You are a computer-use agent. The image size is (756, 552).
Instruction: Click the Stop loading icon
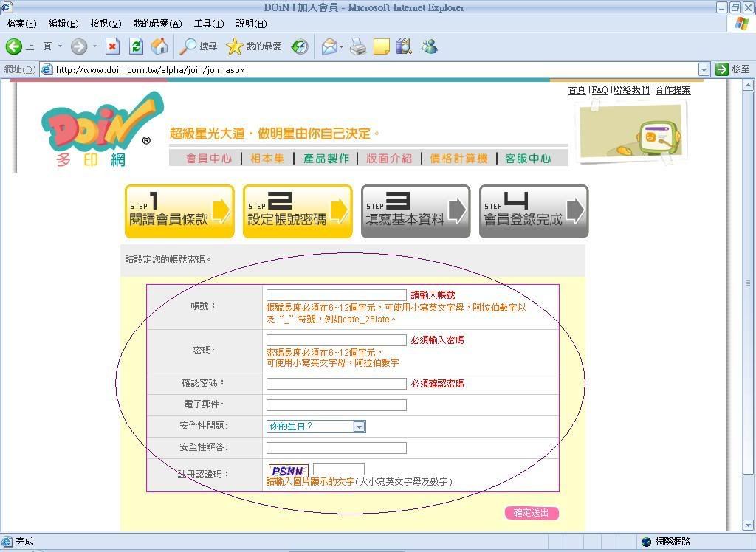(112, 46)
